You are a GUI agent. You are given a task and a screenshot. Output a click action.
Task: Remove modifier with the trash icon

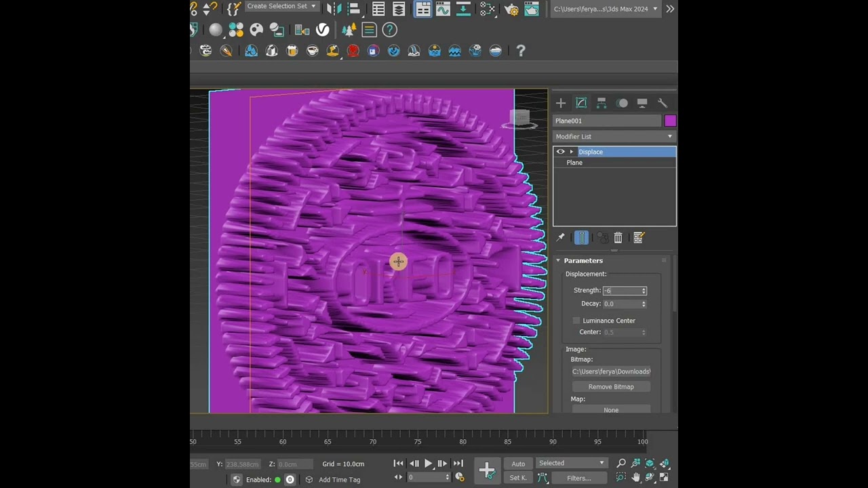click(618, 238)
